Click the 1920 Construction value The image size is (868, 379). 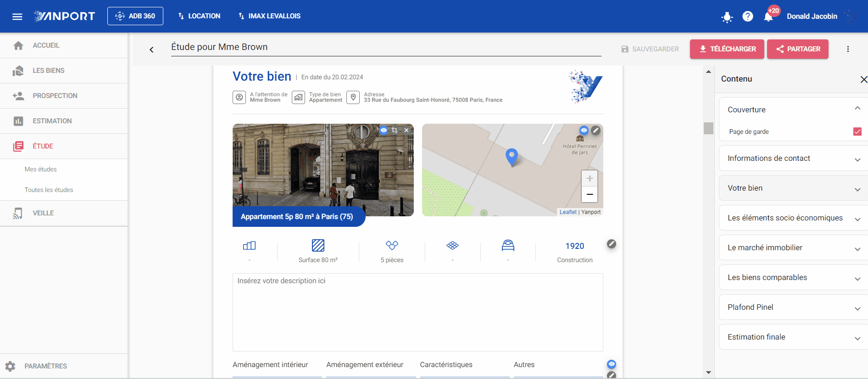coord(575,246)
